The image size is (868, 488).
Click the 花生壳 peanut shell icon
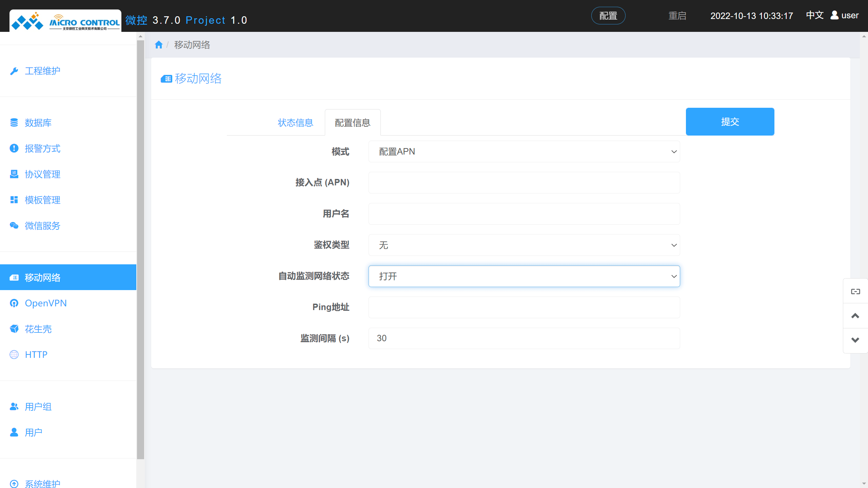point(14,329)
